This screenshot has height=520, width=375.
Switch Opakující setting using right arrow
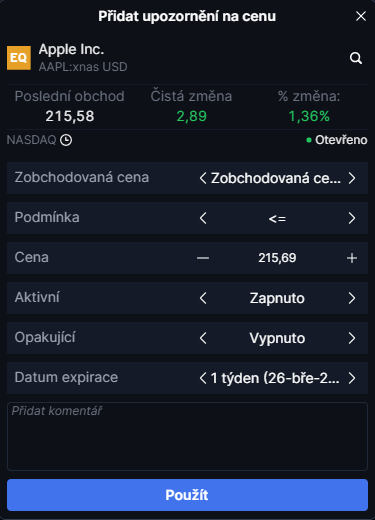click(x=352, y=338)
